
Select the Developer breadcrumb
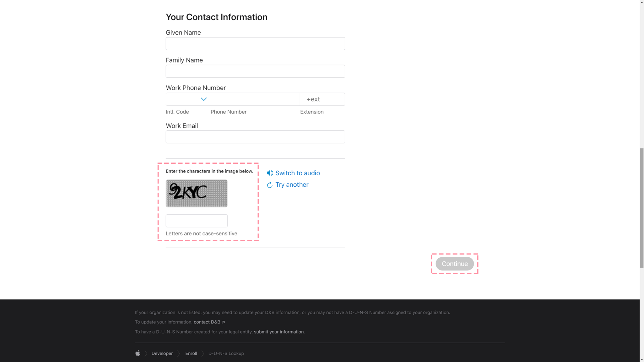(162, 353)
